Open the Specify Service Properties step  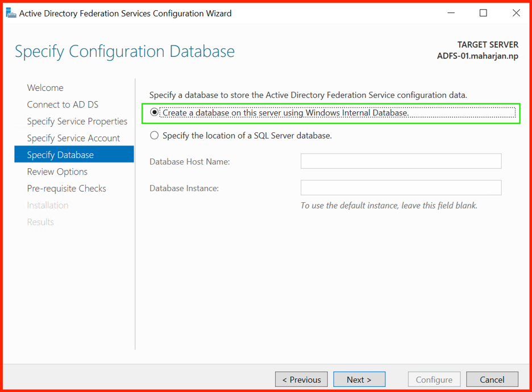coord(77,122)
